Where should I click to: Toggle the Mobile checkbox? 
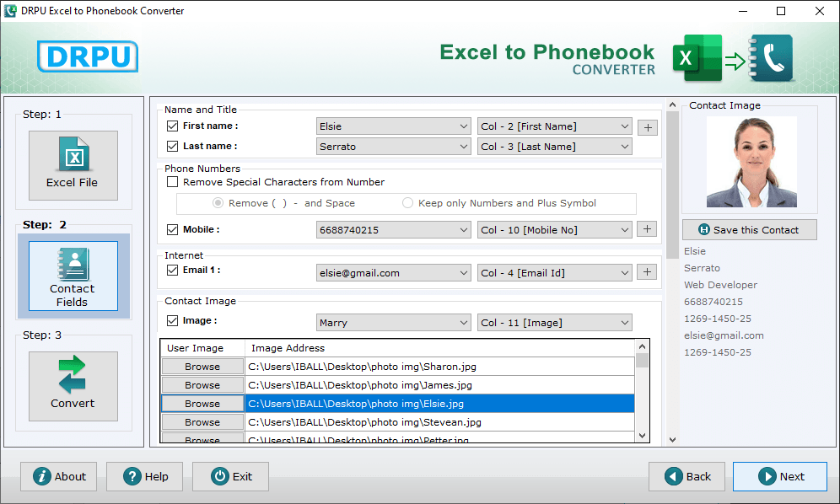coord(173,230)
